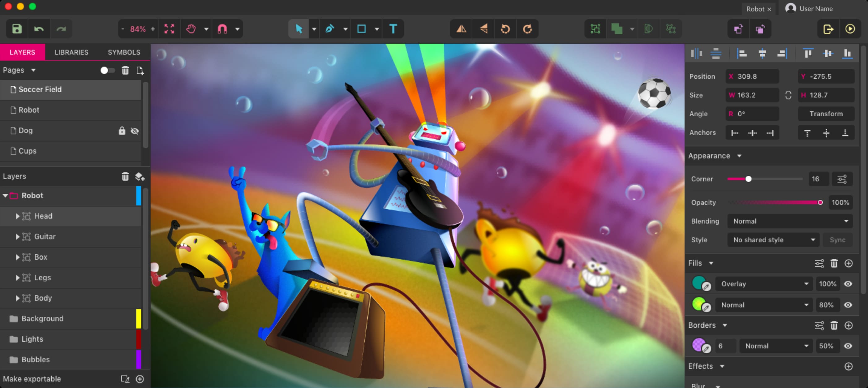Select the Vector pen tool
Viewport: 868px width, 388px height.
coord(330,29)
